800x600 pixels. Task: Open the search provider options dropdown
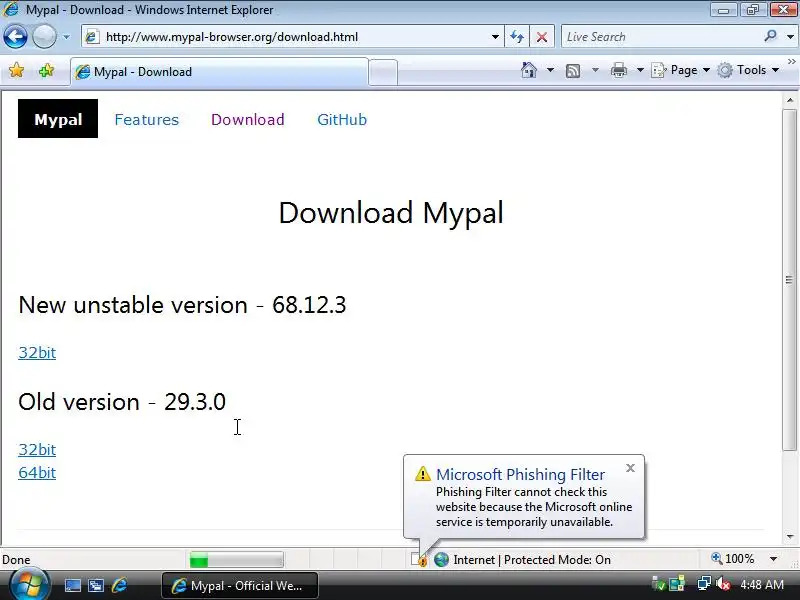tap(790, 37)
